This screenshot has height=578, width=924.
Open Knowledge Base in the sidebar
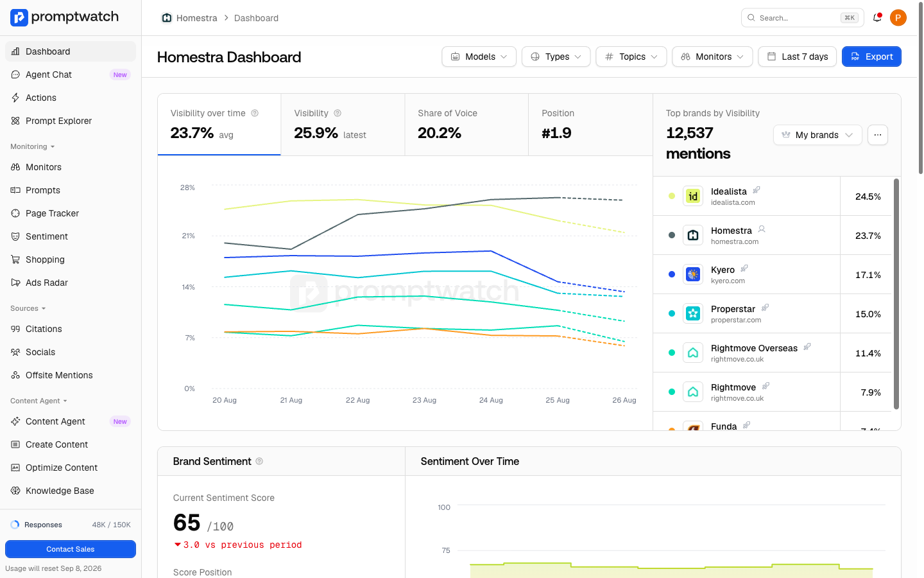tap(71, 491)
